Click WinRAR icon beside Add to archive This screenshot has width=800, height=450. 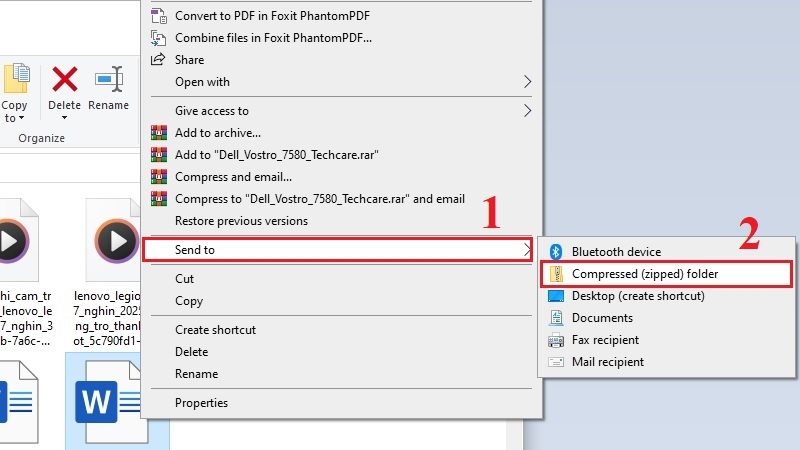click(x=159, y=133)
